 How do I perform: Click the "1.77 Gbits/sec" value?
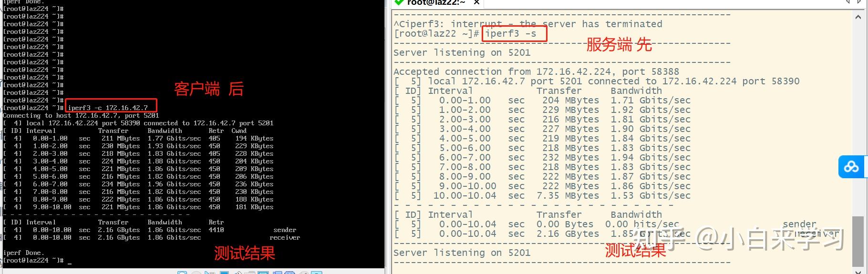point(174,138)
